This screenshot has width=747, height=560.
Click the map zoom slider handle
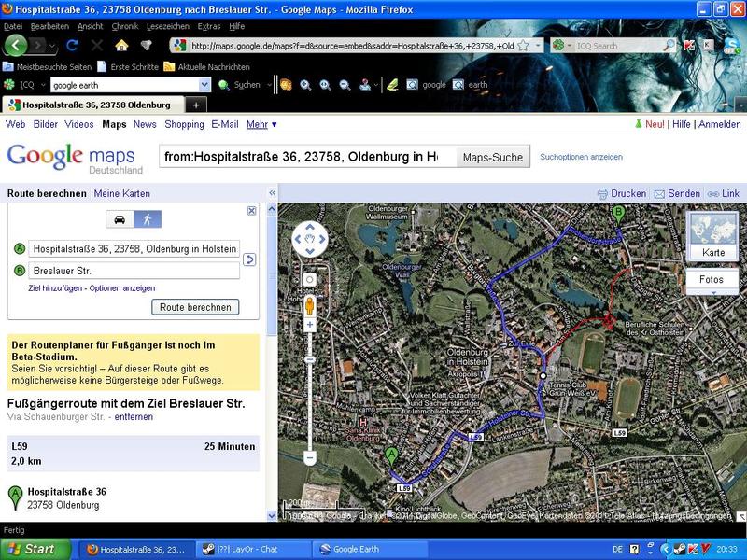pyautogui.click(x=310, y=359)
